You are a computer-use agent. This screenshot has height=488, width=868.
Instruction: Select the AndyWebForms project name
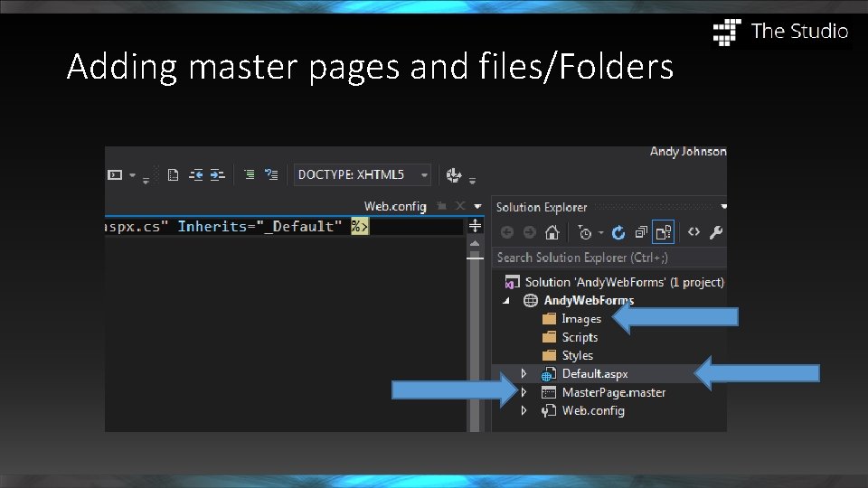[x=589, y=300]
